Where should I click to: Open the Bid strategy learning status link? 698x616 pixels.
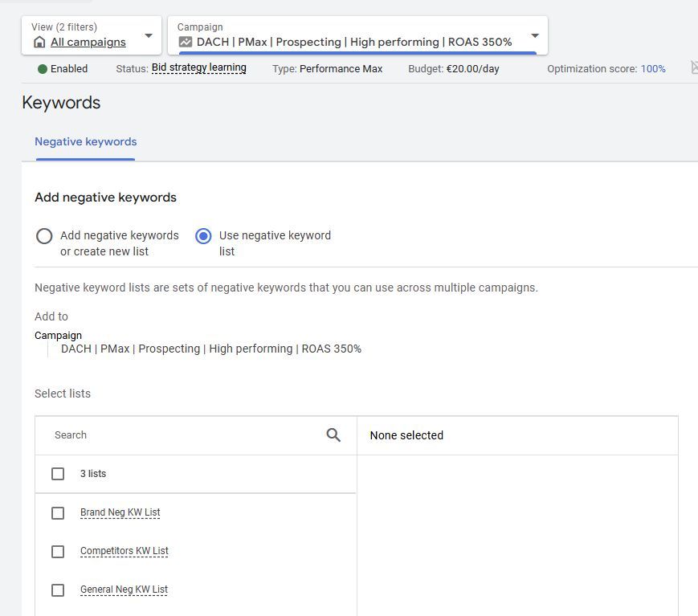(198, 68)
